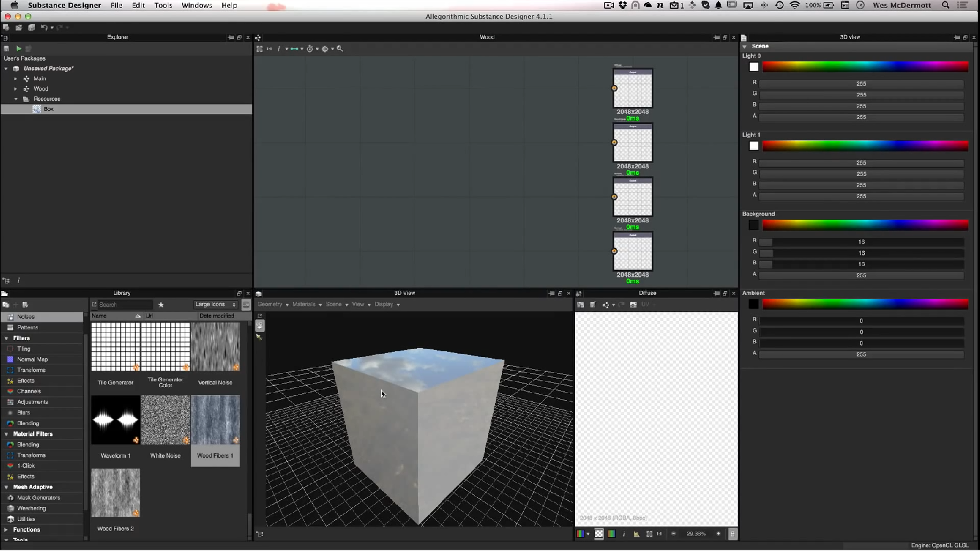This screenshot has height=551, width=980.
Task: Collapse the Material Filters library section
Action: (x=6, y=434)
